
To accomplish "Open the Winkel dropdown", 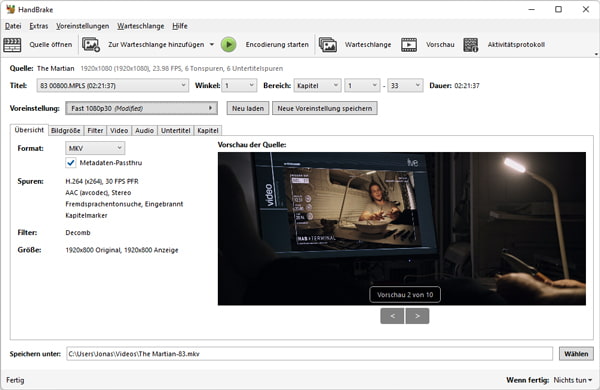I will pos(239,86).
